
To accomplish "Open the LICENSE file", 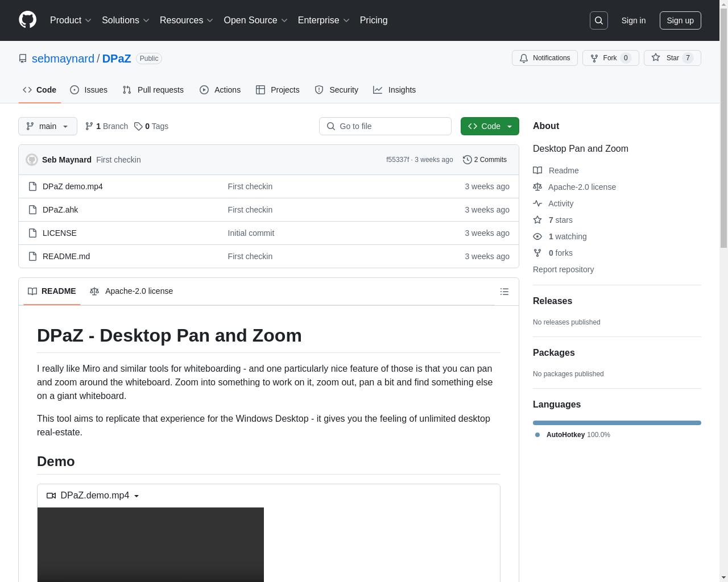I will coord(60,233).
